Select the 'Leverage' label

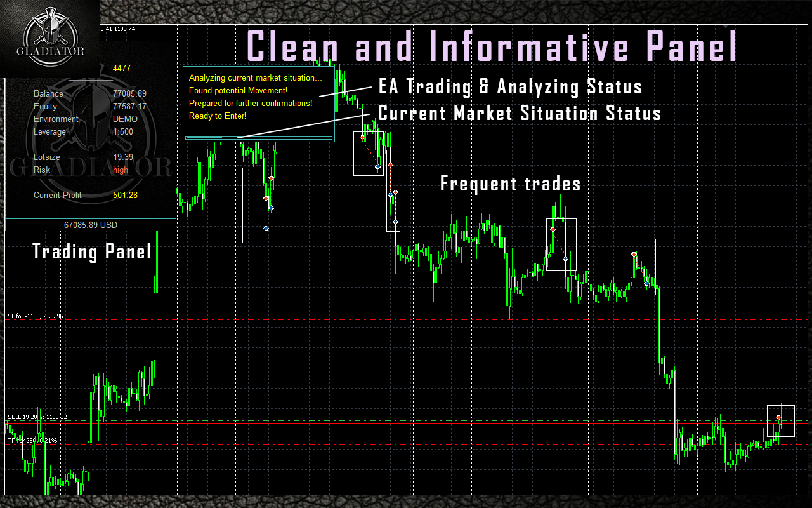[x=49, y=132]
